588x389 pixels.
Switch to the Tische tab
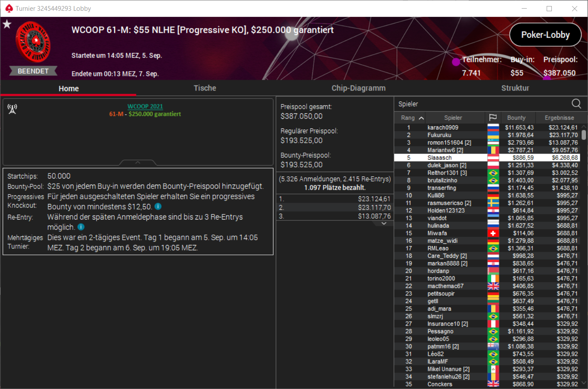[205, 88]
